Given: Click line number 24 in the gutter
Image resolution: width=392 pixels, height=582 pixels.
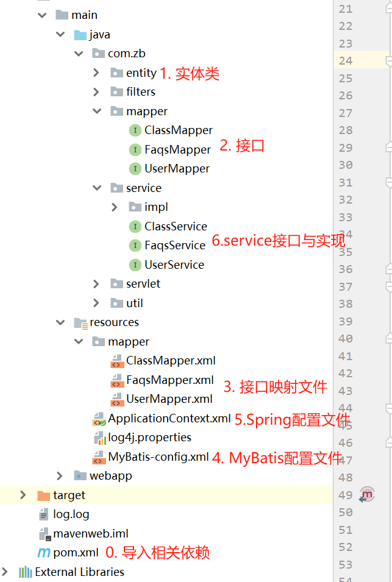Looking at the screenshot, I should (346, 60).
